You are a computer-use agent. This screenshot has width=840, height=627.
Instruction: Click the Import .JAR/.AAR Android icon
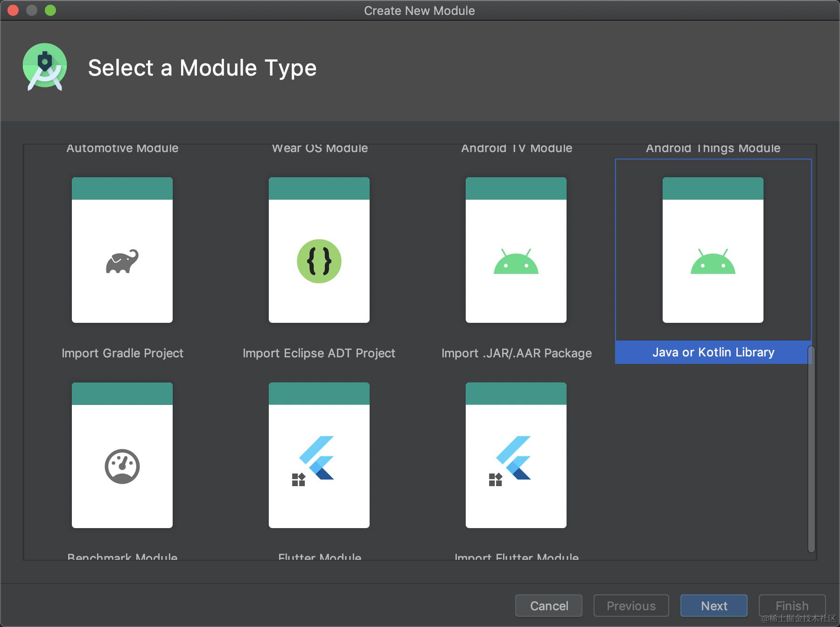[x=516, y=261]
